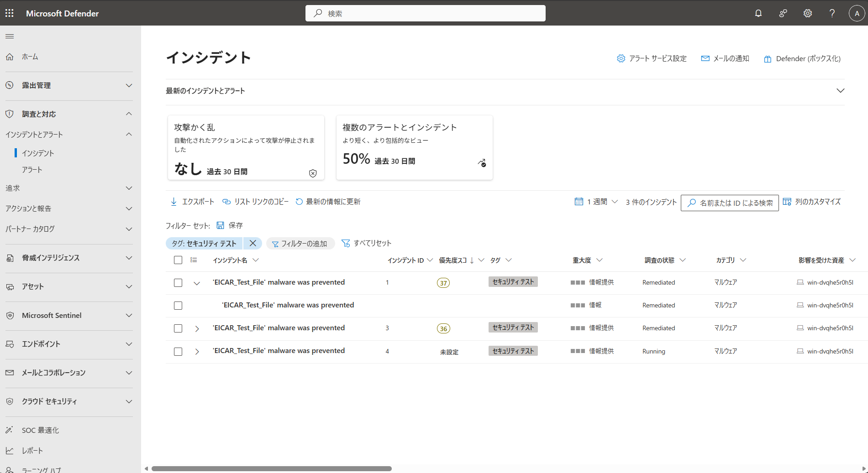
Task: Go to インシデント in sidebar
Action: [x=38, y=153]
